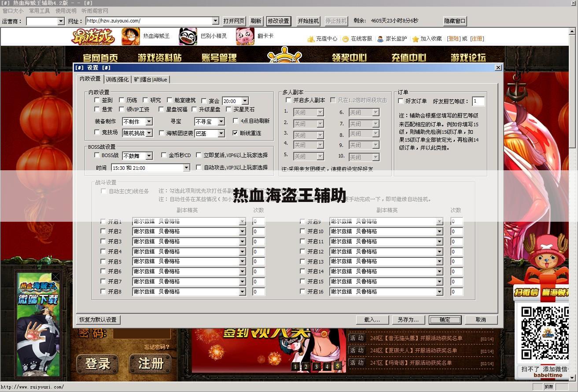Click the 翻卡卡 pink pig icon
Screen dimensions: 578x392
245,37
